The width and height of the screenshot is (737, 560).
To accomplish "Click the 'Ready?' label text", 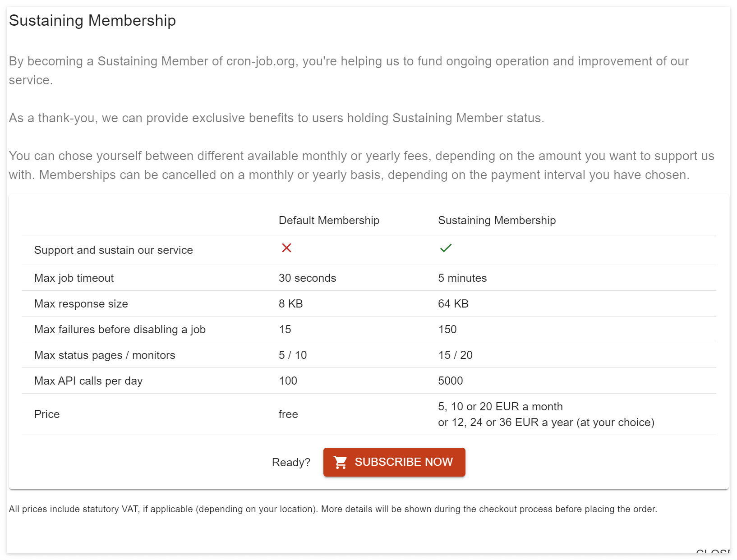I will pos(291,463).
